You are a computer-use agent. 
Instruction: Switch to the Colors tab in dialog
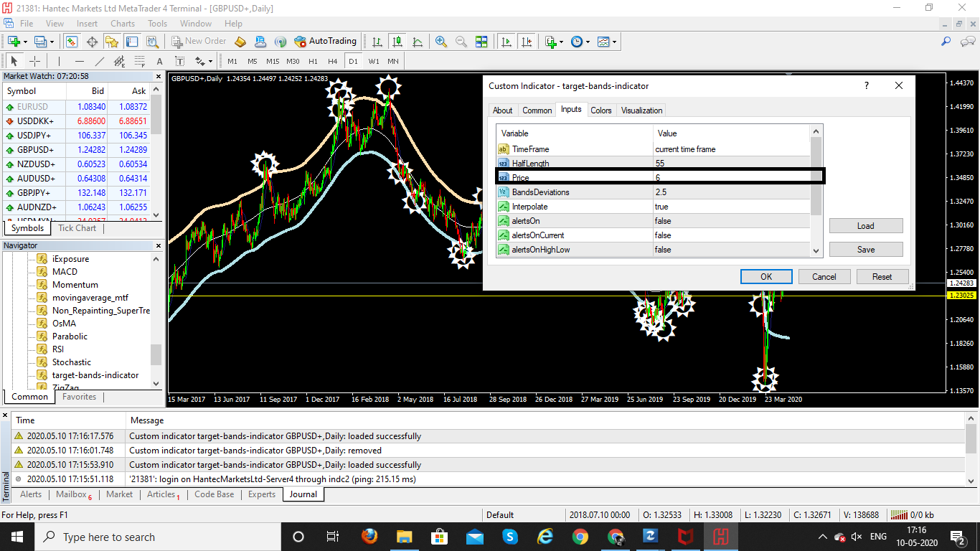pyautogui.click(x=601, y=110)
